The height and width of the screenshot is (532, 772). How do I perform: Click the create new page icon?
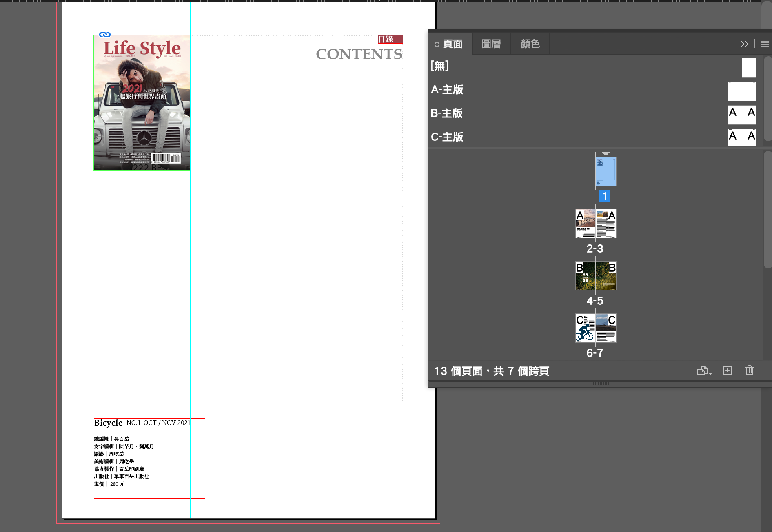727,370
